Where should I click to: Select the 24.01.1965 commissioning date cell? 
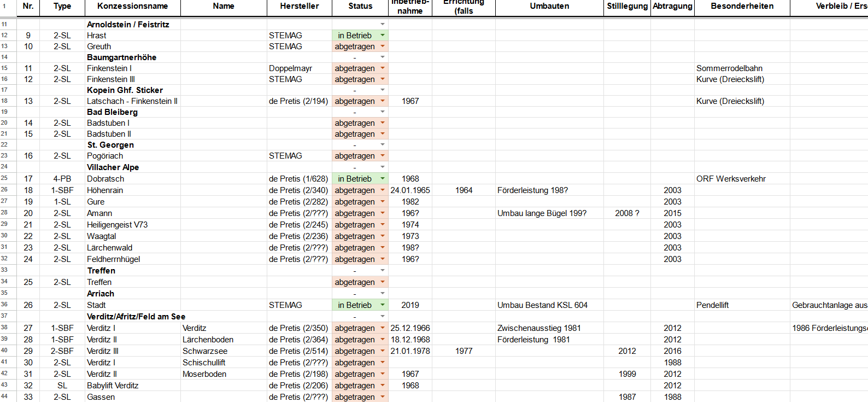[410, 190]
